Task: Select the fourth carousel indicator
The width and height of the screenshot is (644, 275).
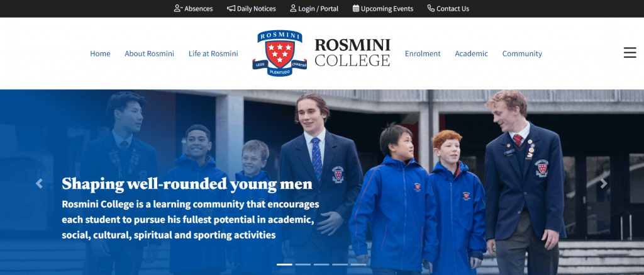Action: tap(340, 264)
